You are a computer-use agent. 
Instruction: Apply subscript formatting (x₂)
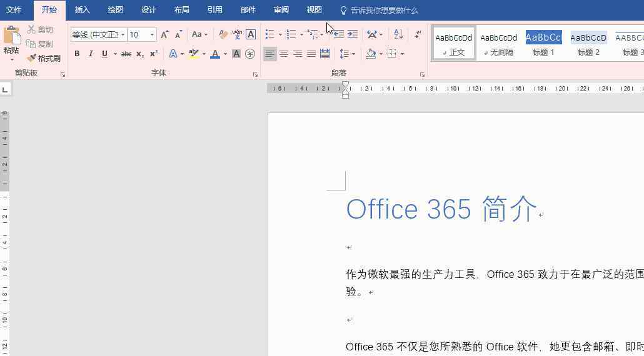click(x=140, y=54)
